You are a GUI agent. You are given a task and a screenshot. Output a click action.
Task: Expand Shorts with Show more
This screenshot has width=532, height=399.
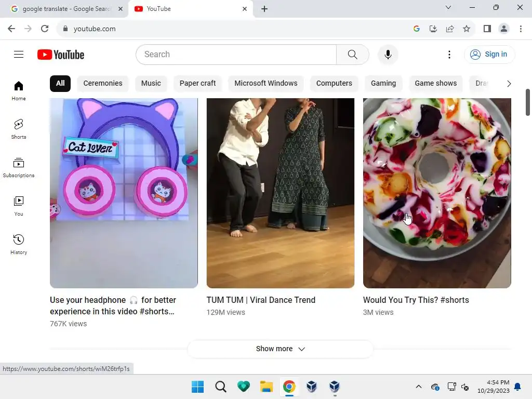click(x=280, y=349)
